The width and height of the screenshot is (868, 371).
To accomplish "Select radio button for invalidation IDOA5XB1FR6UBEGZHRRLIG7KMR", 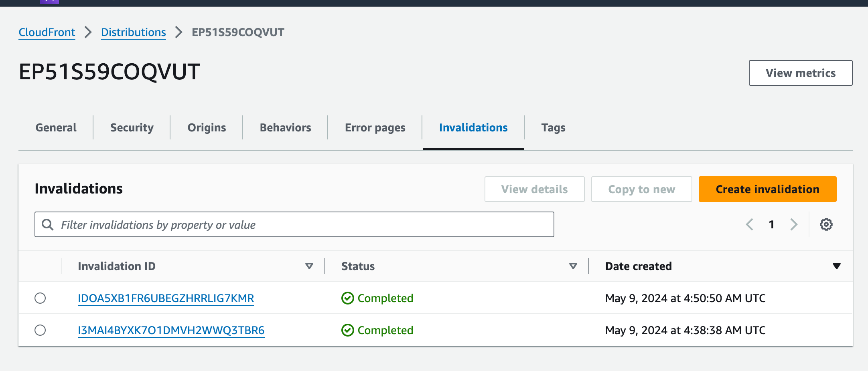I will [x=40, y=298].
